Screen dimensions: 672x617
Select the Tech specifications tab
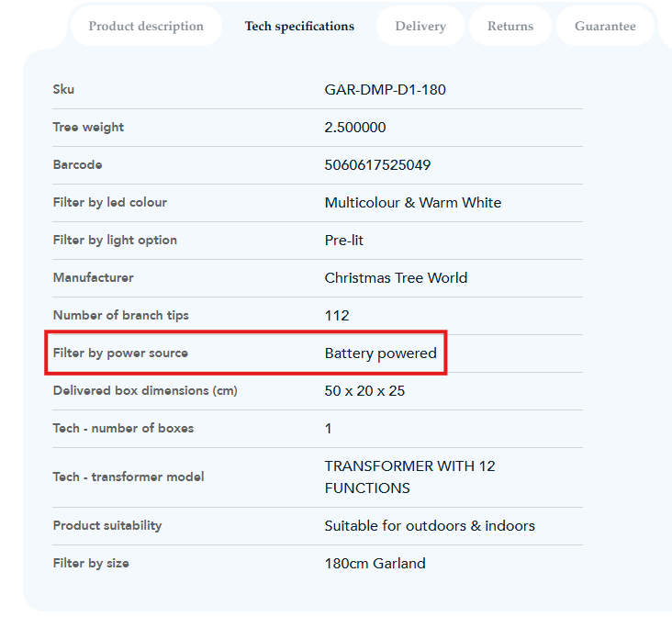tap(299, 27)
